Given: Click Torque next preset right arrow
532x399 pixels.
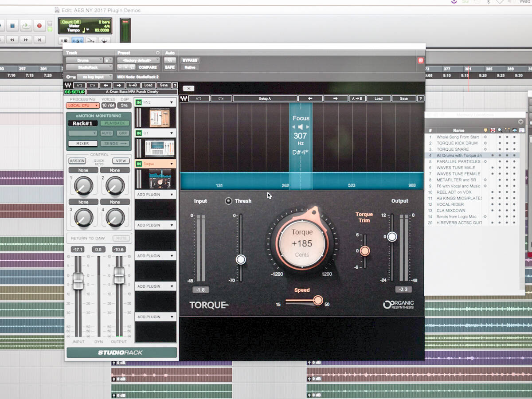Looking at the screenshot, I should [336, 98].
